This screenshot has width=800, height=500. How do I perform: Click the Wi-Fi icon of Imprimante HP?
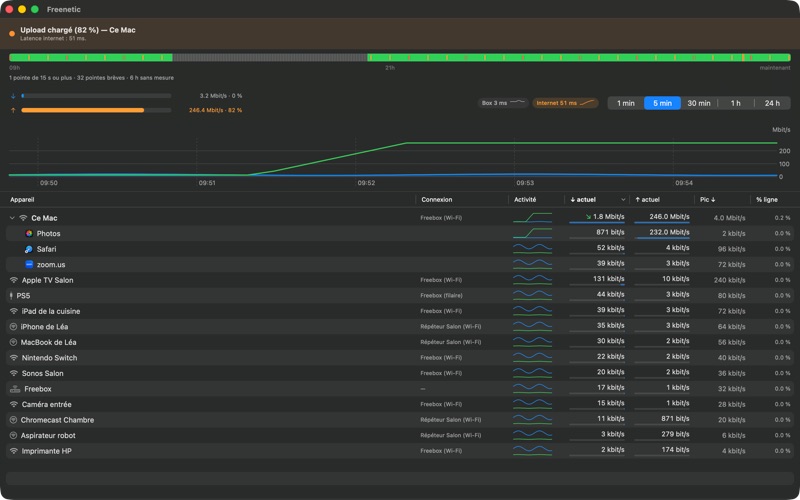(x=14, y=451)
